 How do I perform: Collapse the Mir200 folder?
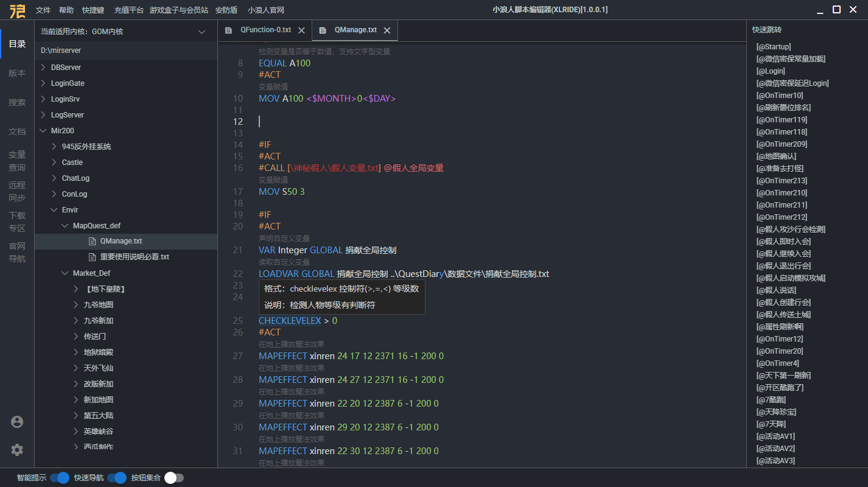(43, 131)
